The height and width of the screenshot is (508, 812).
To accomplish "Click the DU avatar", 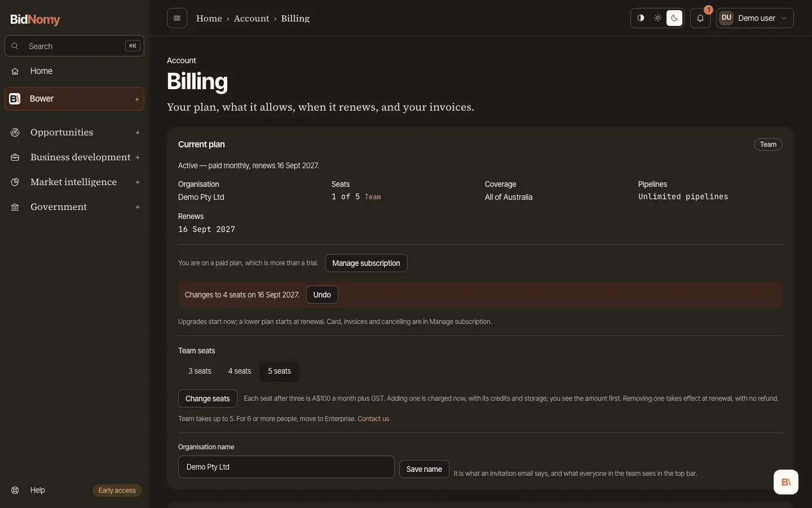I will tap(726, 18).
